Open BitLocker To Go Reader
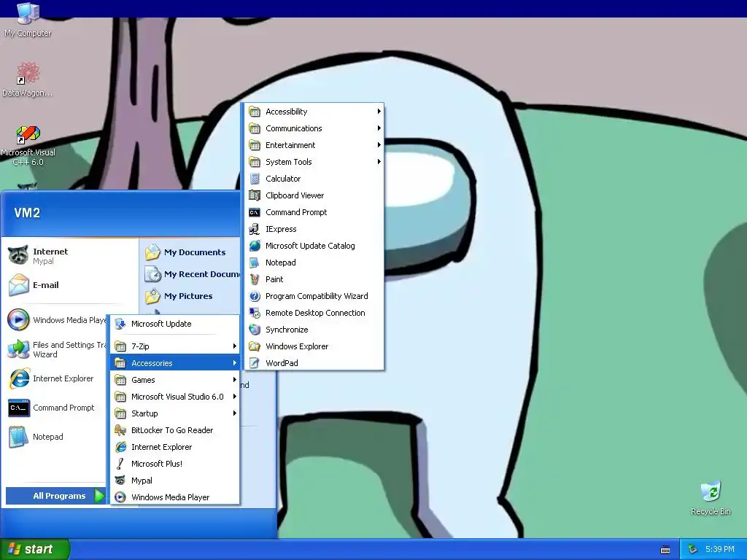Viewport: 747px width, 560px height. pyautogui.click(x=175, y=430)
